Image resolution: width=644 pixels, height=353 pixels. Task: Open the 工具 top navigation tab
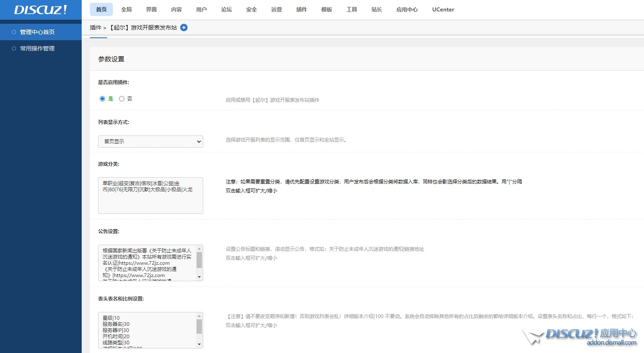[352, 9]
